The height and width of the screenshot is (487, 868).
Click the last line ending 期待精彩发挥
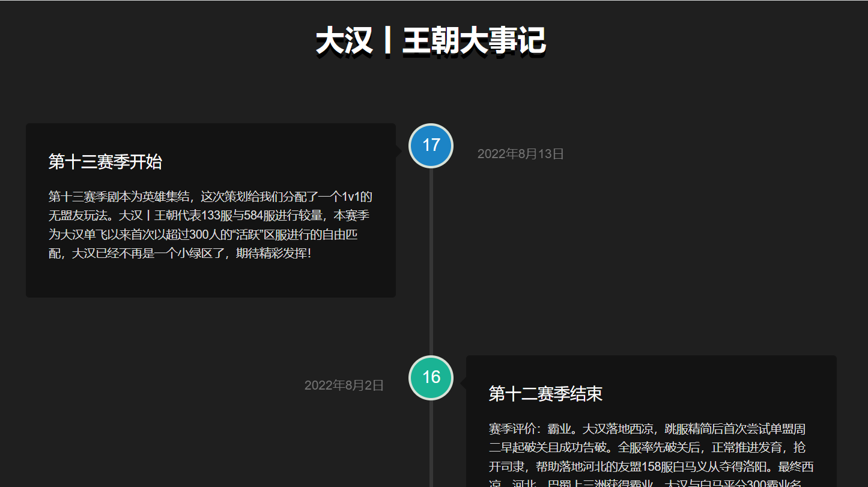180,253
